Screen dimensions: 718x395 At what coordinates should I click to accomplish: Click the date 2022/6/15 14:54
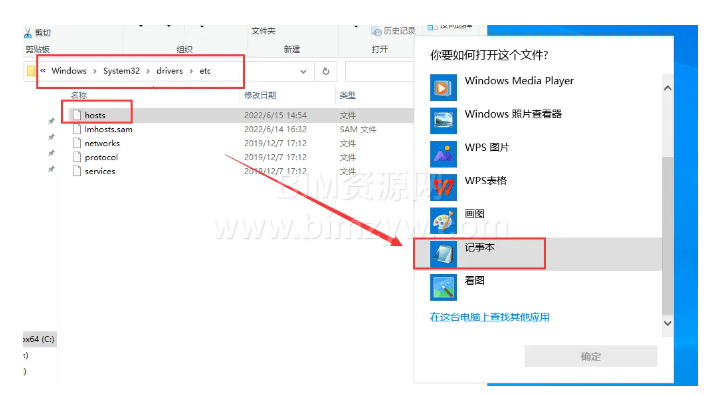point(275,115)
